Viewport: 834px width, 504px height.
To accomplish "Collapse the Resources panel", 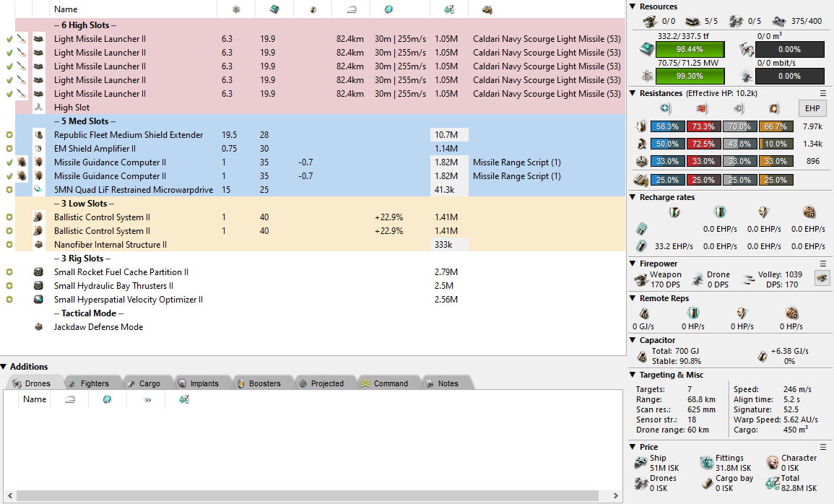I will [633, 6].
